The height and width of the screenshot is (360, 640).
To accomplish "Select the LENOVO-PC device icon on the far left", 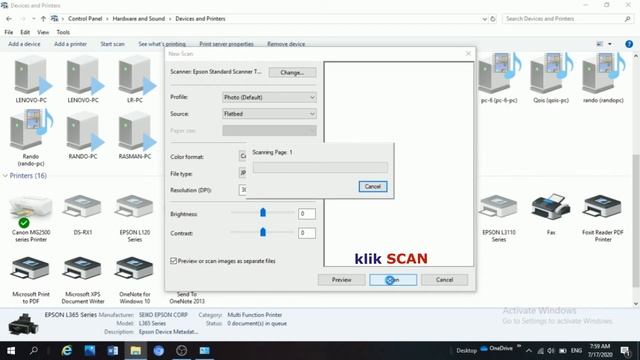I will 31,78.
